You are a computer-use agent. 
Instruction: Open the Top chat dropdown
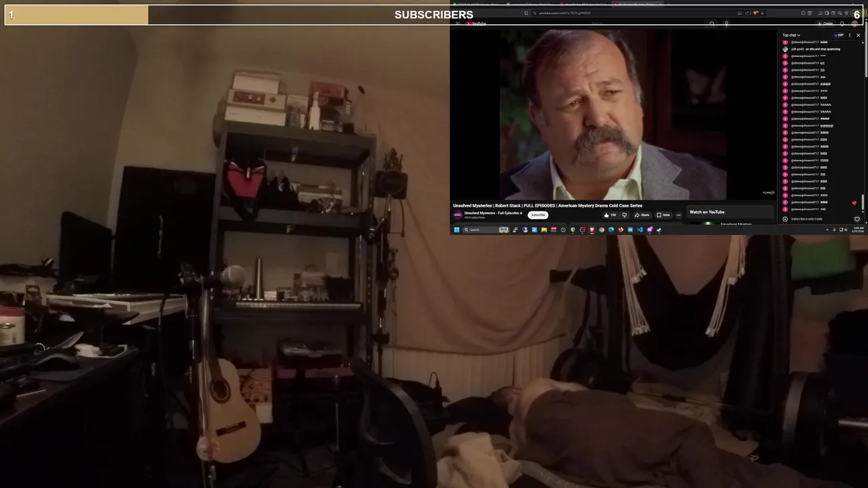pyautogui.click(x=791, y=35)
